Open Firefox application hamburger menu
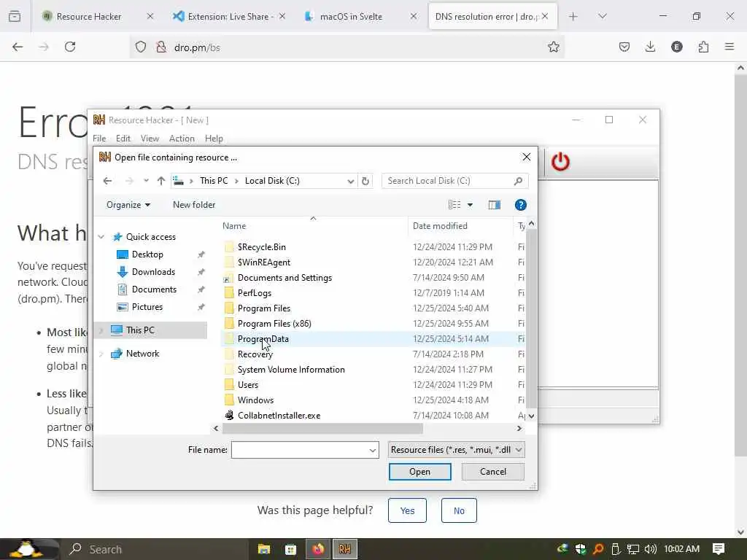The width and height of the screenshot is (747, 560). coord(729,47)
